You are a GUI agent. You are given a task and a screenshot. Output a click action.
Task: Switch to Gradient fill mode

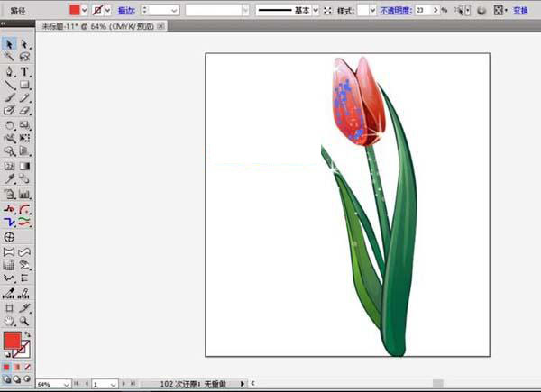17,367
